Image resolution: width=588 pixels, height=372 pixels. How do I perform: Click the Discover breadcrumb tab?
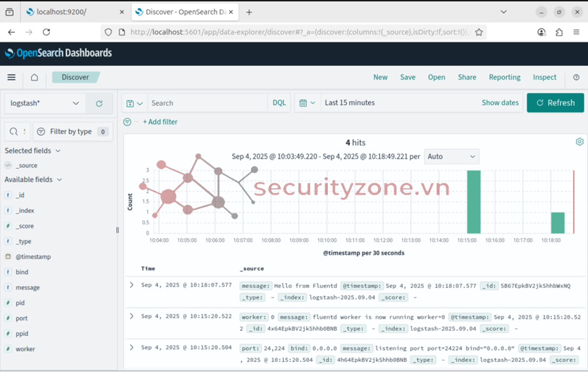click(x=75, y=77)
